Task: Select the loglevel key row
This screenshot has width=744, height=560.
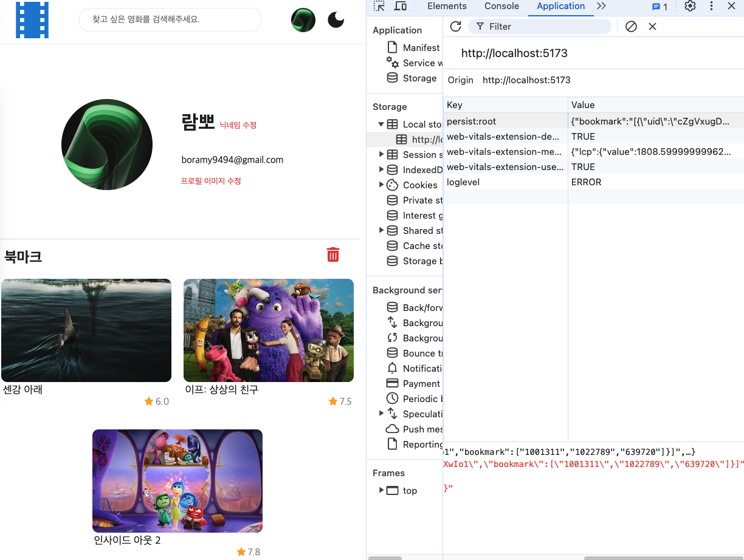Action: pos(594,182)
